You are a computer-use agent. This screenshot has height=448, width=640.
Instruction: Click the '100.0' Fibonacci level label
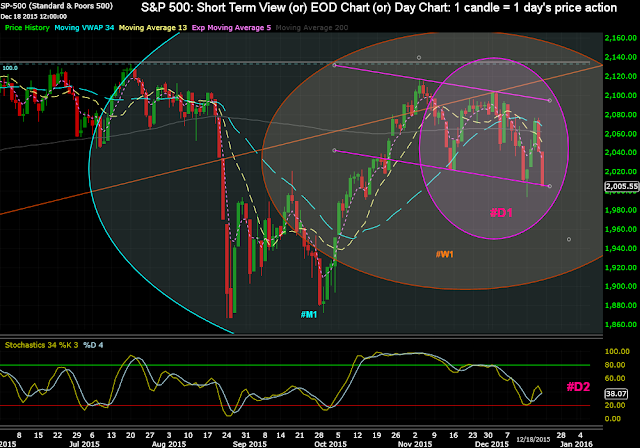coord(10,68)
